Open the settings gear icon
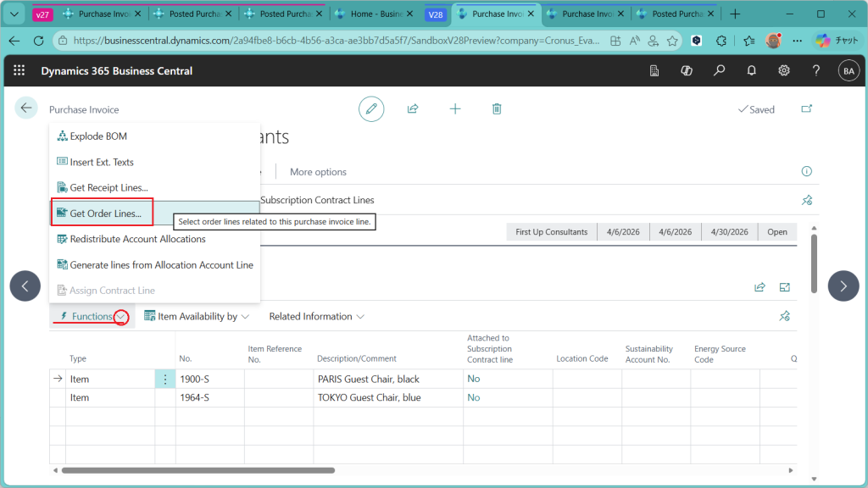Screen dimensions: 868x488 784,71
